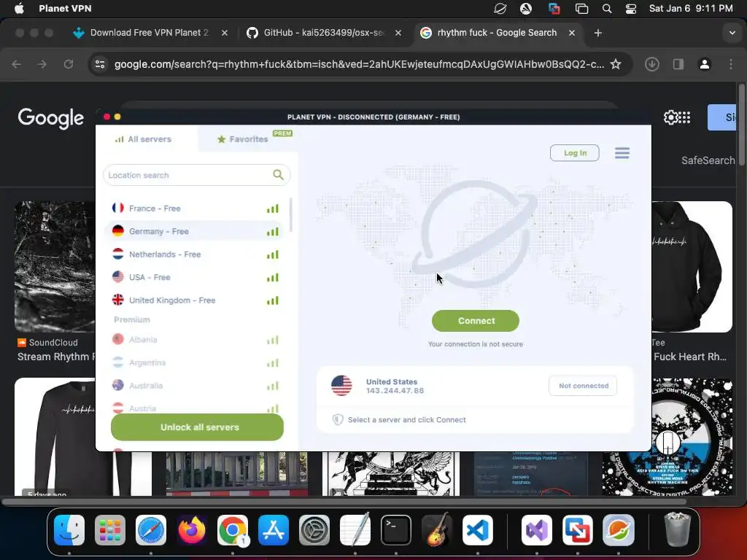Open Spotlight search in menu bar
Screen dimensions: 747x560
(x=606, y=9)
